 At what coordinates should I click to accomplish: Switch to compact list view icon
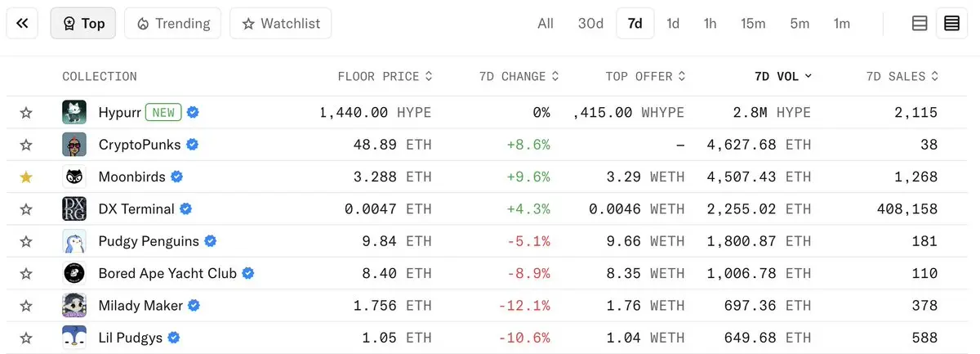[x=920, y=24]
